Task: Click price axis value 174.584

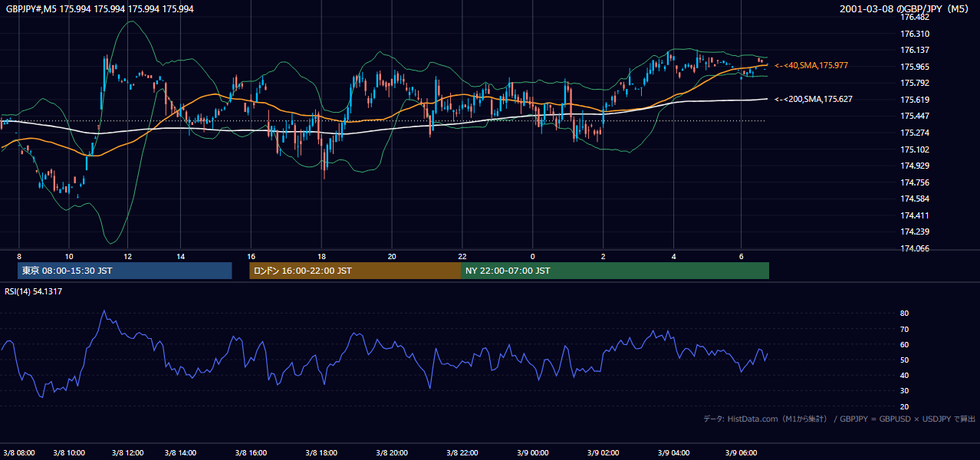Action: pos(914,199)
